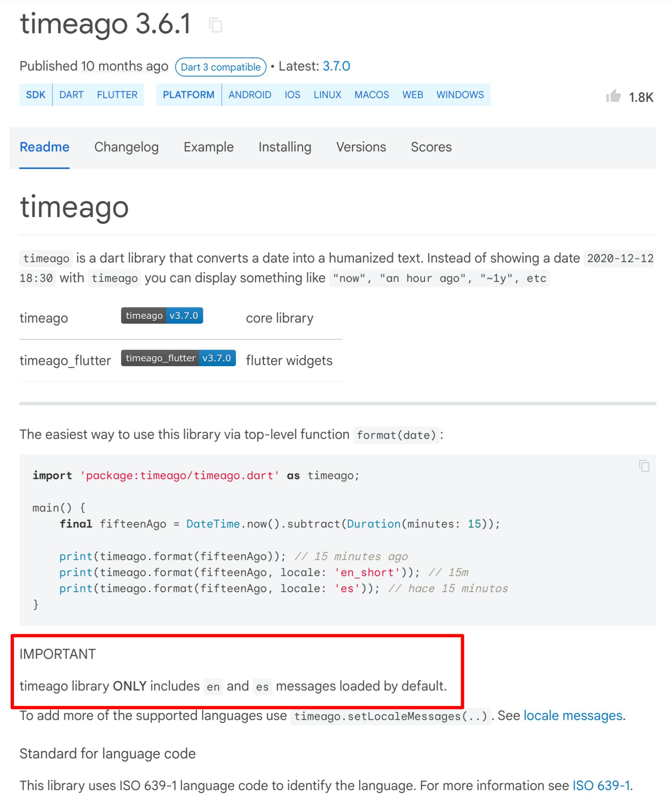
Task: Click the flutter widgets table cell
Action: [289, 361]
